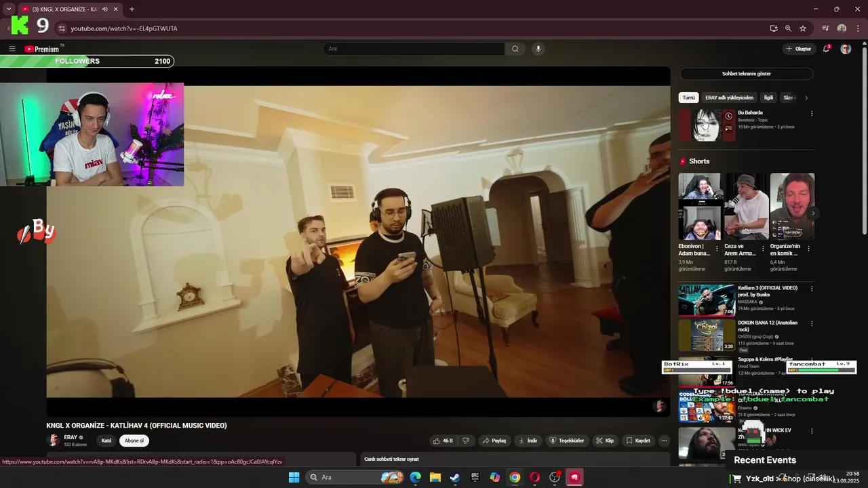Open options for DOKUN BANA 12
This screenshot has height=488, width=868.
tap(812, 324)
